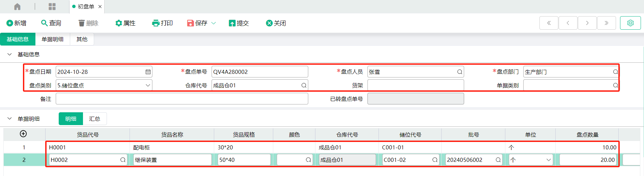Click the 查询 search button

(x=51, y=23)
